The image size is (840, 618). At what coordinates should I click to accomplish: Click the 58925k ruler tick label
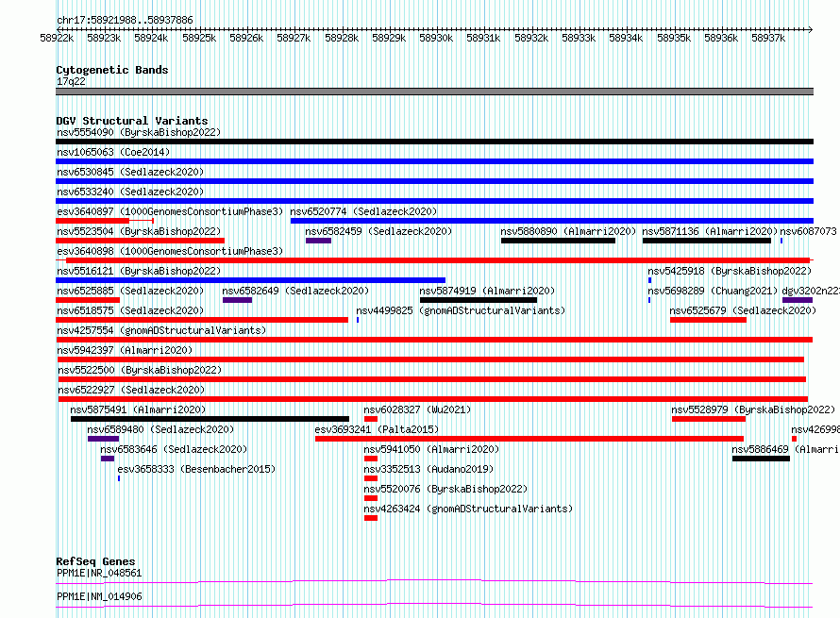click(199, 38)
